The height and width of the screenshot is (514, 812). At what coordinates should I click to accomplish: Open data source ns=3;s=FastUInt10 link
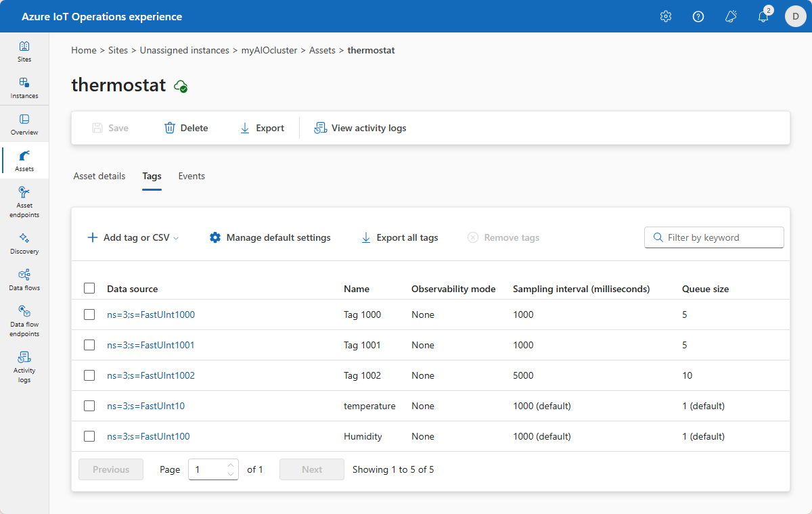tap(145, 406)
